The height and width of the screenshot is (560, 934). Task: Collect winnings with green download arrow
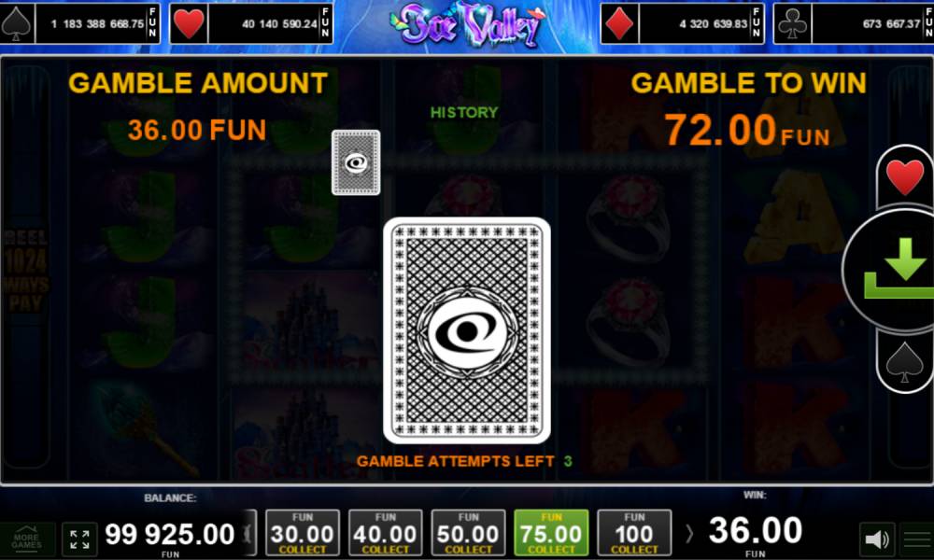[x=892, y=270]
